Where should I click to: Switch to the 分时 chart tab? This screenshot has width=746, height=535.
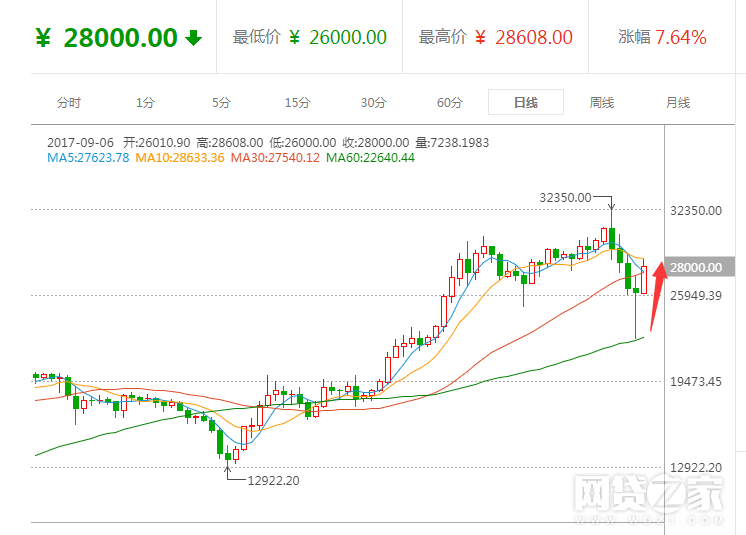69,102
